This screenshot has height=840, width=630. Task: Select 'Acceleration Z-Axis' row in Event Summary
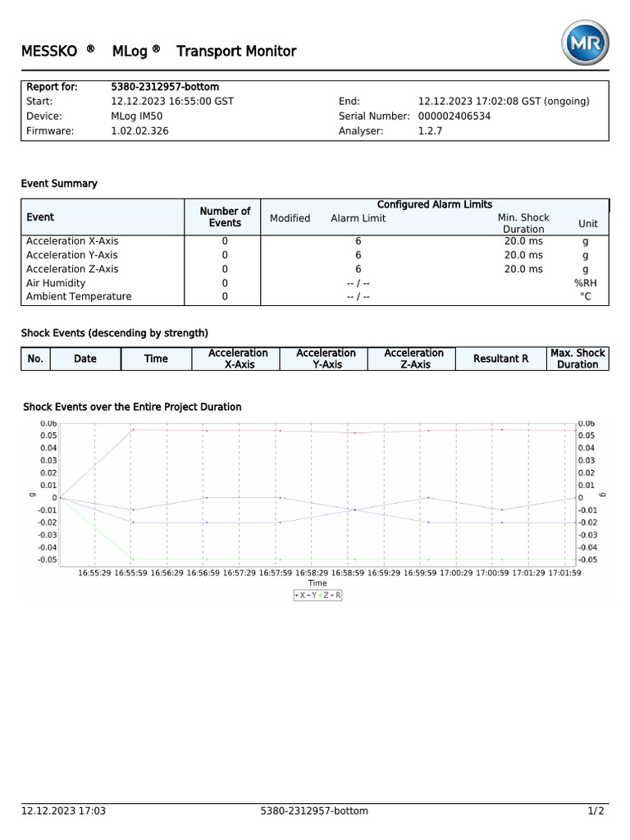click(315, 269)
